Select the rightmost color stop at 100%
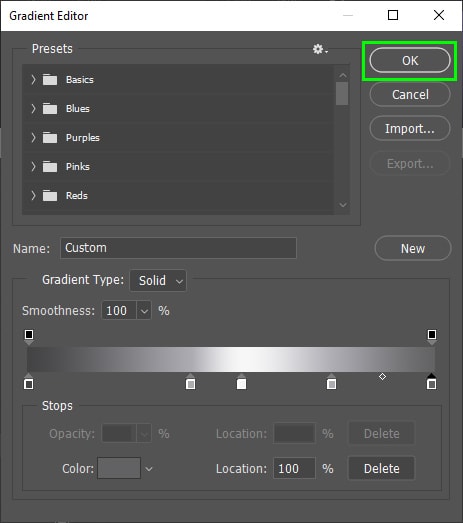This screenshot has height=523, width=463. 431,382
